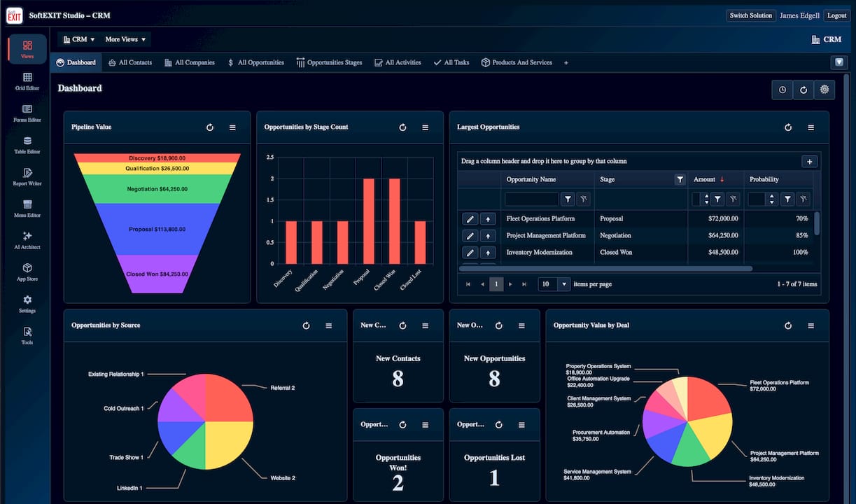Open the Grid Editor
Screen dimensions: 856x504
coord(27,82)
